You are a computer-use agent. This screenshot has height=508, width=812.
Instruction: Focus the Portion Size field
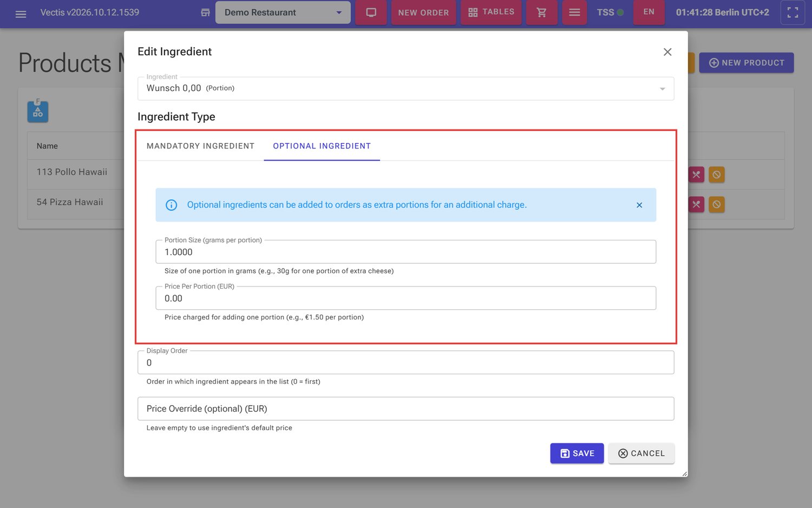[x=406, y=252]
